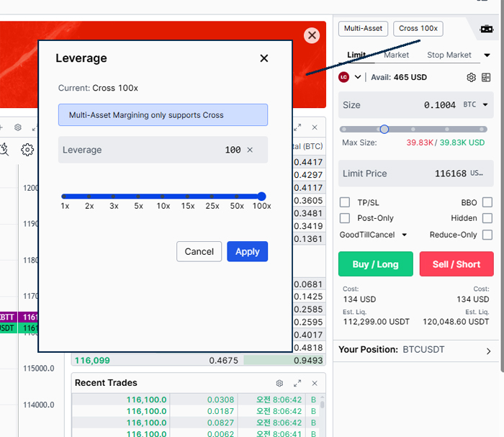Open Recent Trades settings gear
504x437 pixels.
click(x=279, y=383)
